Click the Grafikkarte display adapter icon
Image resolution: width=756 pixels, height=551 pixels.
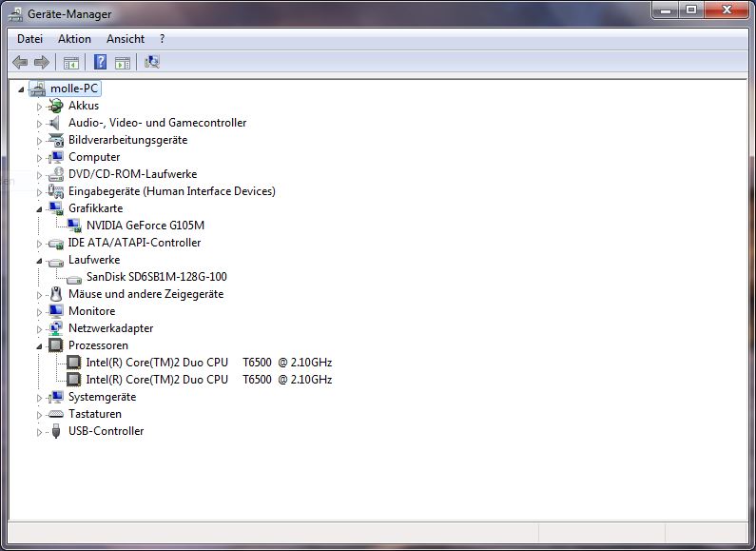[56, 208]
